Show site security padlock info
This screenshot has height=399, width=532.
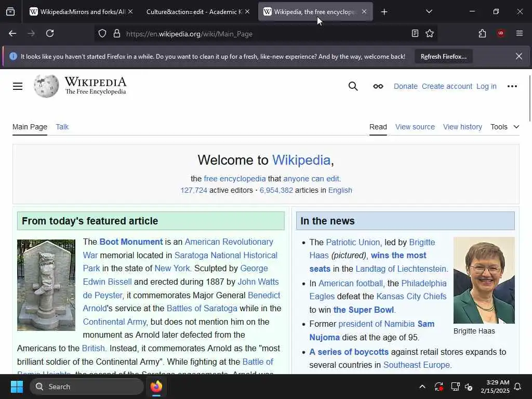pos(117,34)
